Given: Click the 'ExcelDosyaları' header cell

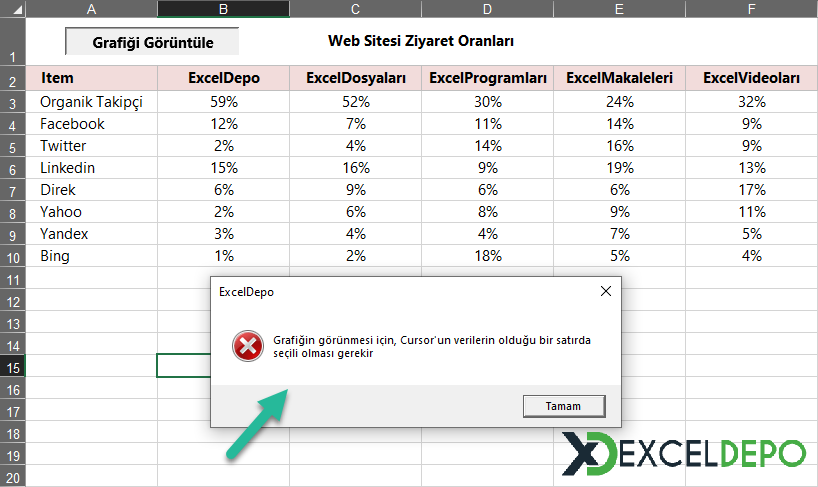Looking at the screenshot, I should [355, 78].
